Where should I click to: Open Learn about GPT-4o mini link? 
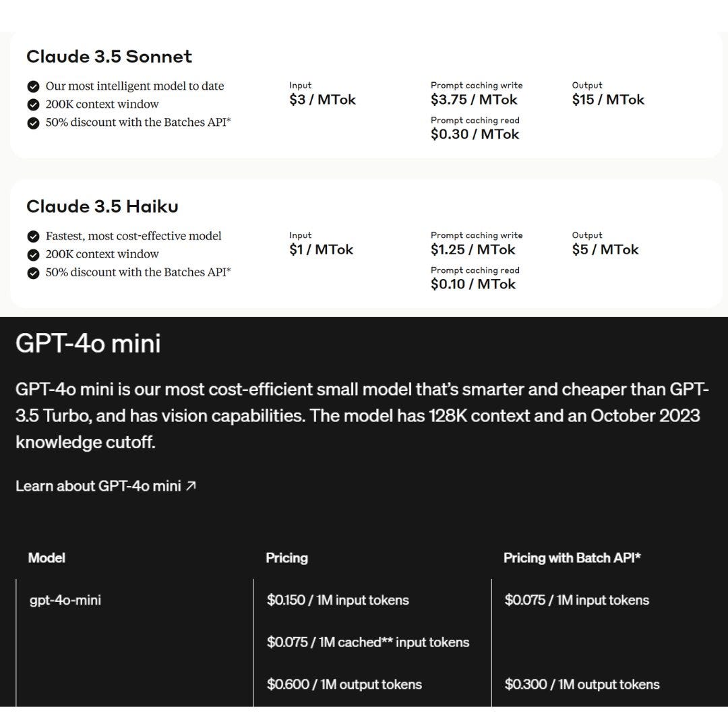point(105,485)
